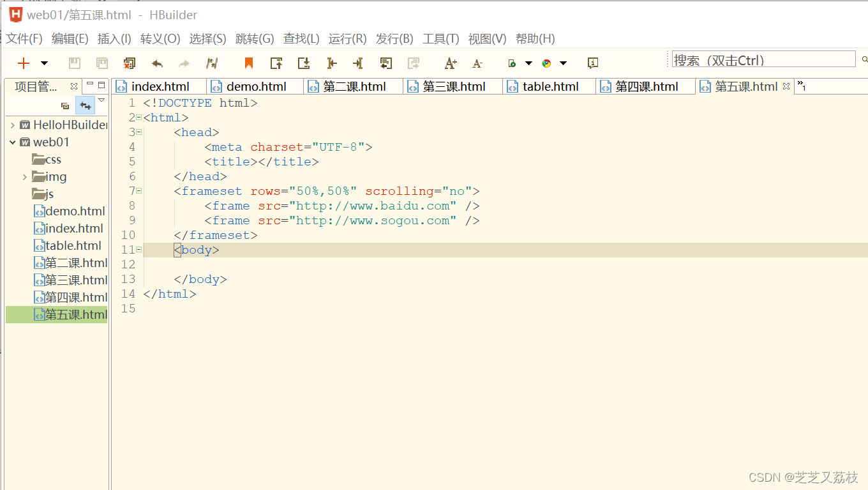Click the greyed-out icon left of A+

[414, 63]
